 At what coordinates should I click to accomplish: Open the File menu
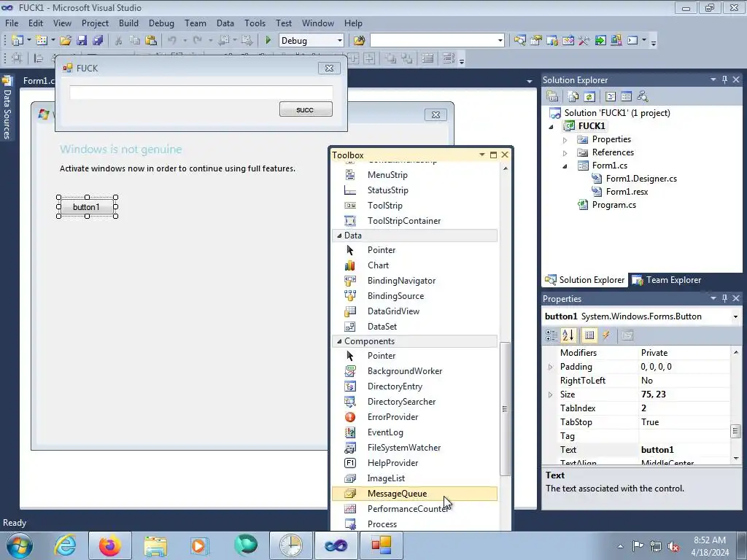12,23
